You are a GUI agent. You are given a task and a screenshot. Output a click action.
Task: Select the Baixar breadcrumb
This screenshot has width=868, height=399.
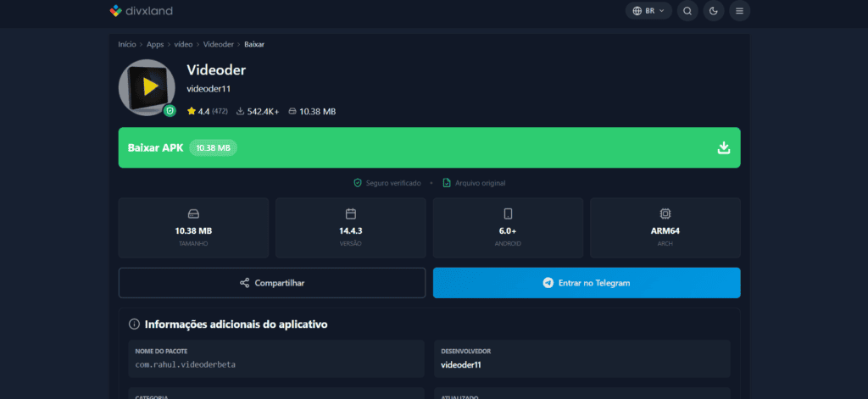(254, 44)
